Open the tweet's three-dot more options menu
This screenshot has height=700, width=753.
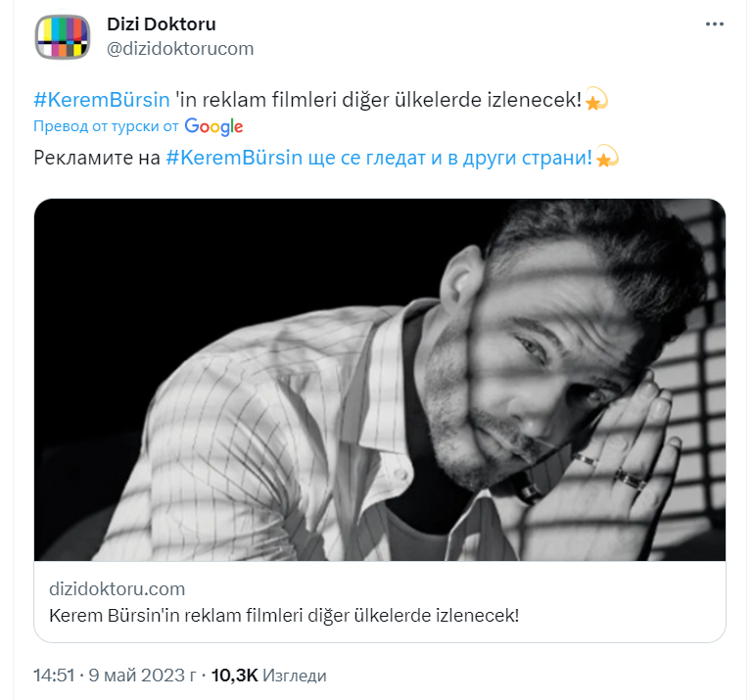(x=714, y=24)
